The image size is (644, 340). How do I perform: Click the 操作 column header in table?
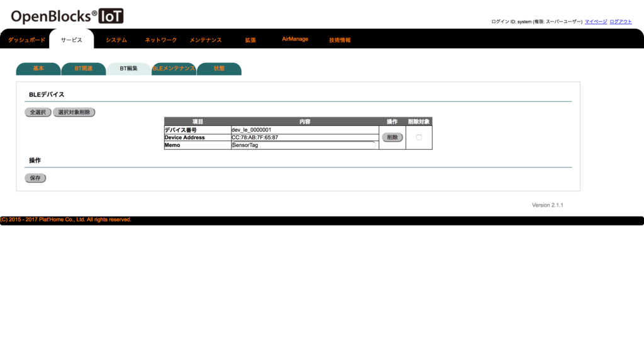point(392,122)
